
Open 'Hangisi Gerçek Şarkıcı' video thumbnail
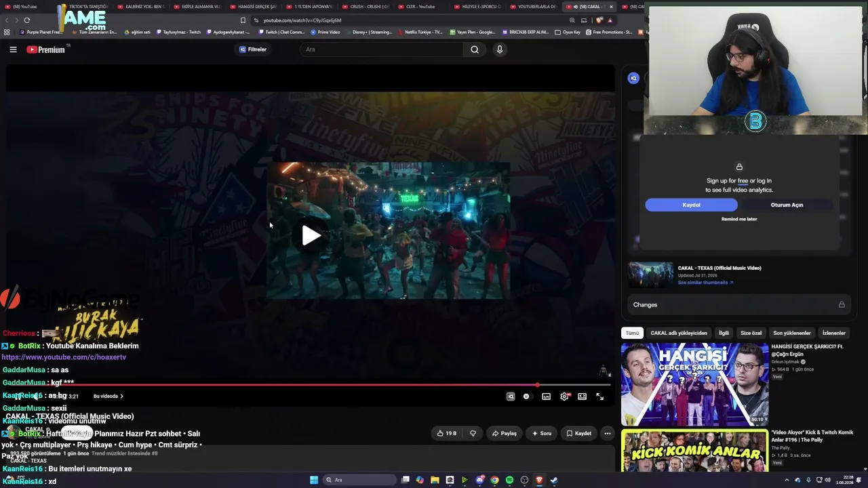pyautogui.click(x=694, y=384)
